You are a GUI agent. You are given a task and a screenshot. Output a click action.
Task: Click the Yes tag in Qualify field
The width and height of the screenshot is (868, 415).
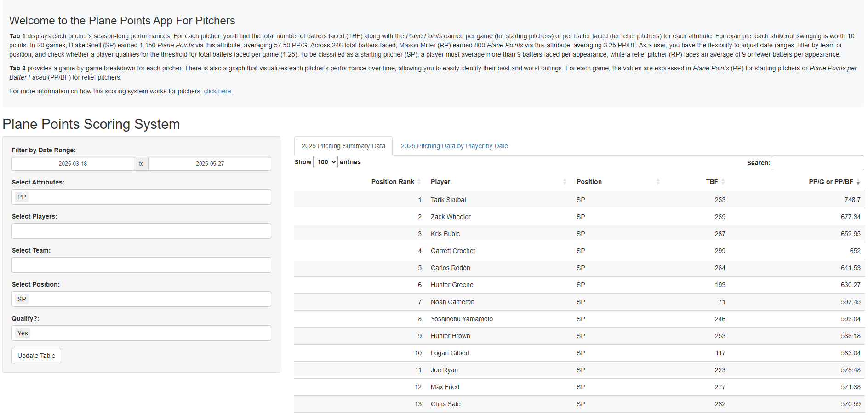click(x=23, y=333)
